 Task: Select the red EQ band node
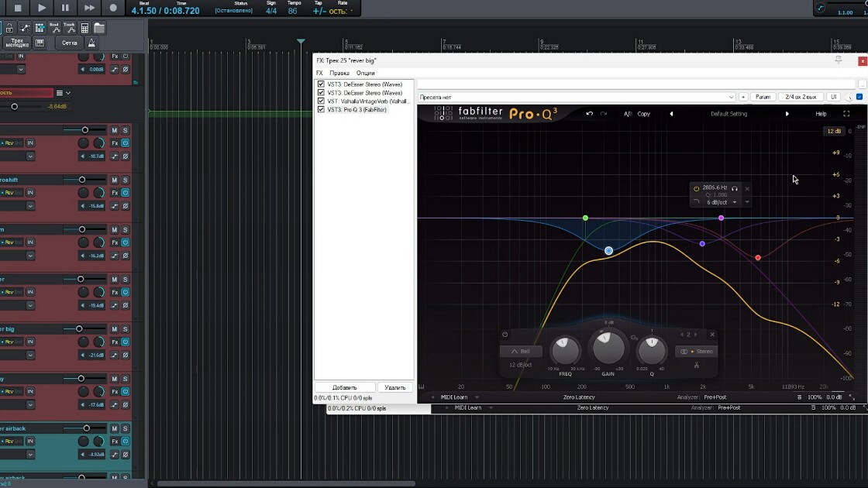759,258
